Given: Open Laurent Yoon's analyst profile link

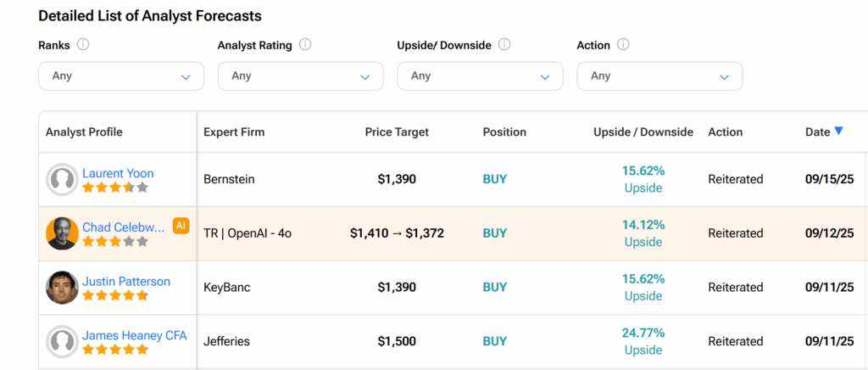Looking at the screenshot, I should [x=118, y=173].
